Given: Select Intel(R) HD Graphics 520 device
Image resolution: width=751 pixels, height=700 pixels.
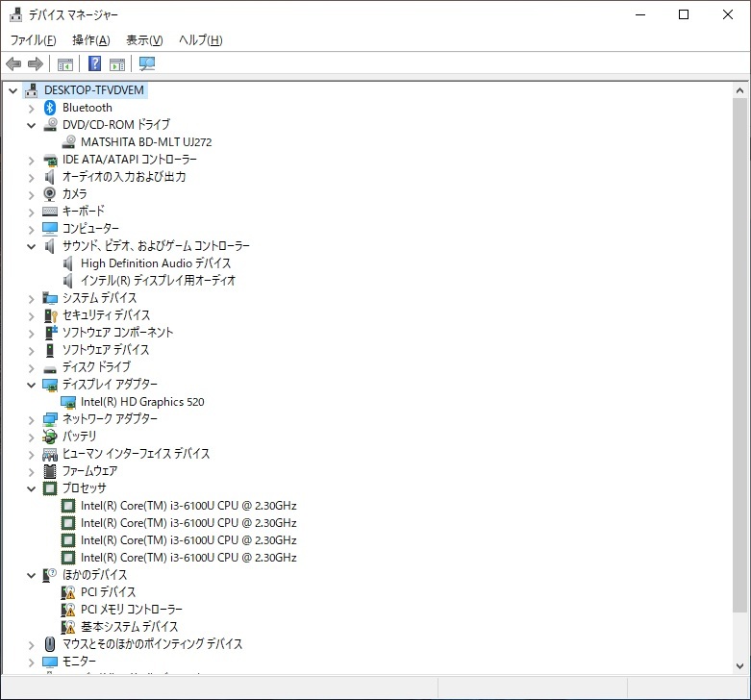Looking at the screenshot, I should tap(142, 402).
